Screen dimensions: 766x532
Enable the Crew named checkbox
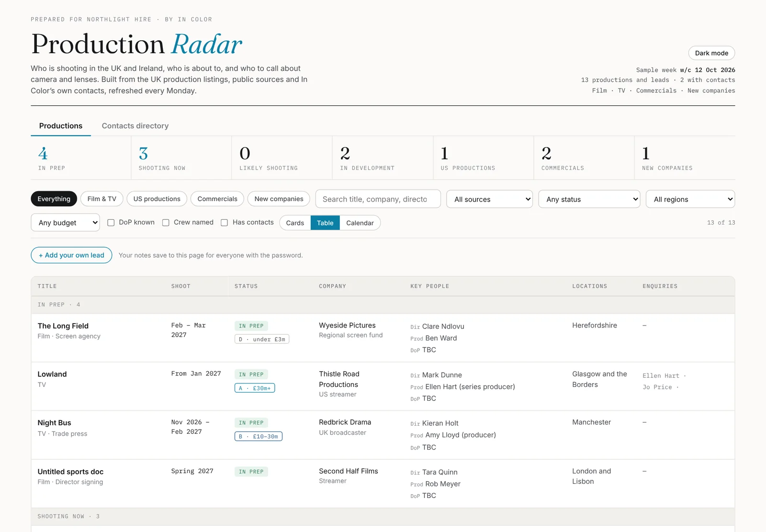click(166, 223)
